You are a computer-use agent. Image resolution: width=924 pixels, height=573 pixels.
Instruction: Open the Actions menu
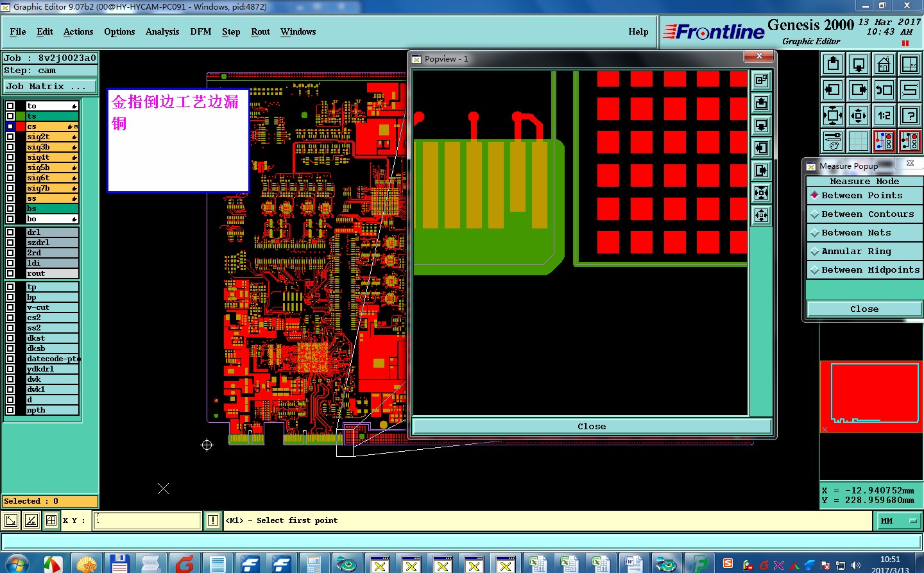tap(78, 31)
